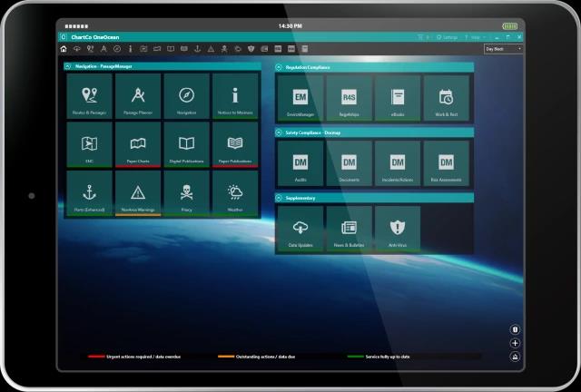Open the eBooks tile
This screenshot has height=392, width=581.
tap(398, 98)
